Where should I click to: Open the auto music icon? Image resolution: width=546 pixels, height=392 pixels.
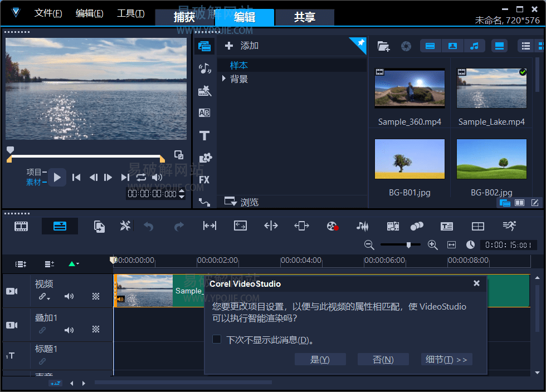tap(393, 227)
